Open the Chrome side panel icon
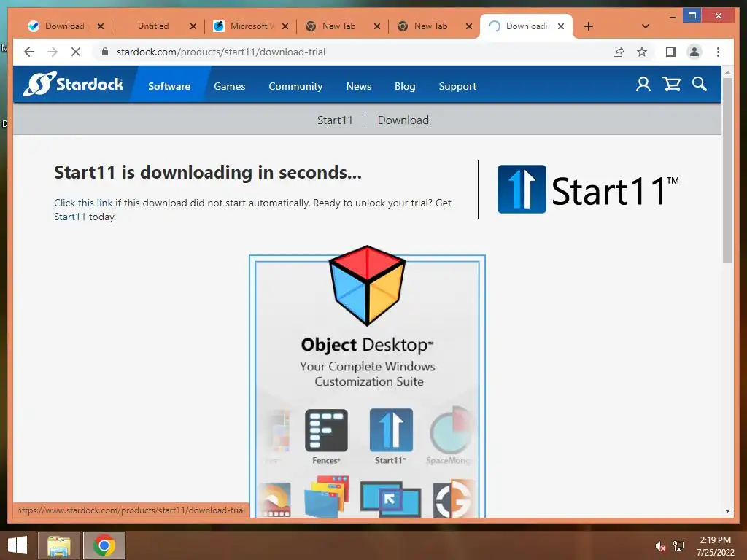 click(671, 52)
